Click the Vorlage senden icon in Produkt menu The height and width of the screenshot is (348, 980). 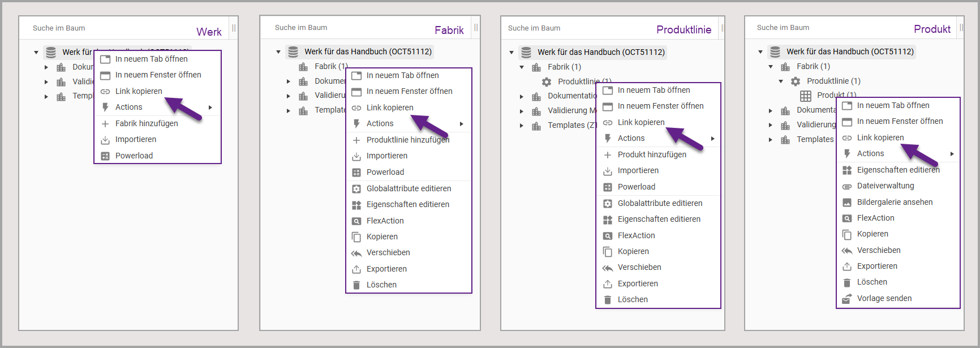point(847,299)
